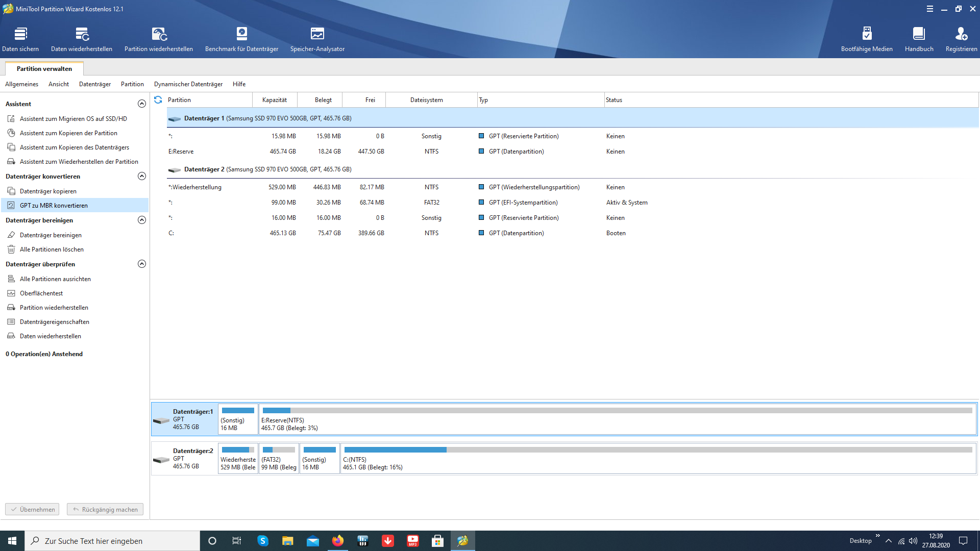Start Benchmark für Datenträger
Image resolution: width=980 pixels, height=551 pixels.
[241, 39]
